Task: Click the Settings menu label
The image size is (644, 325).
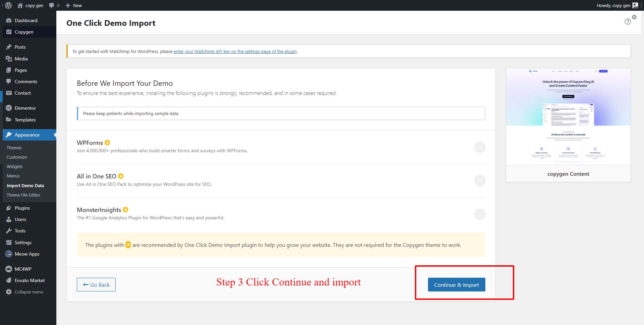Action: 23,242
